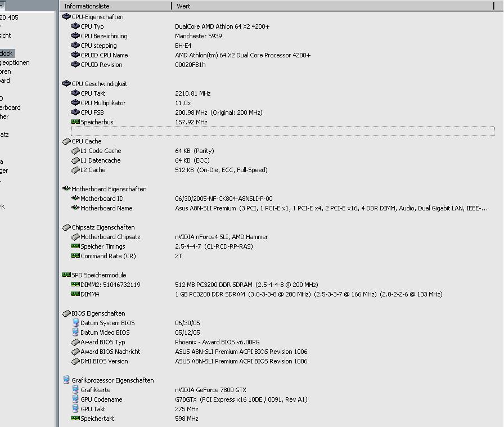Image resolution: width=504 pixels, height=427 pixels.
Task: Click the icon next to L2 Cache
Action: tap(75, 170)
